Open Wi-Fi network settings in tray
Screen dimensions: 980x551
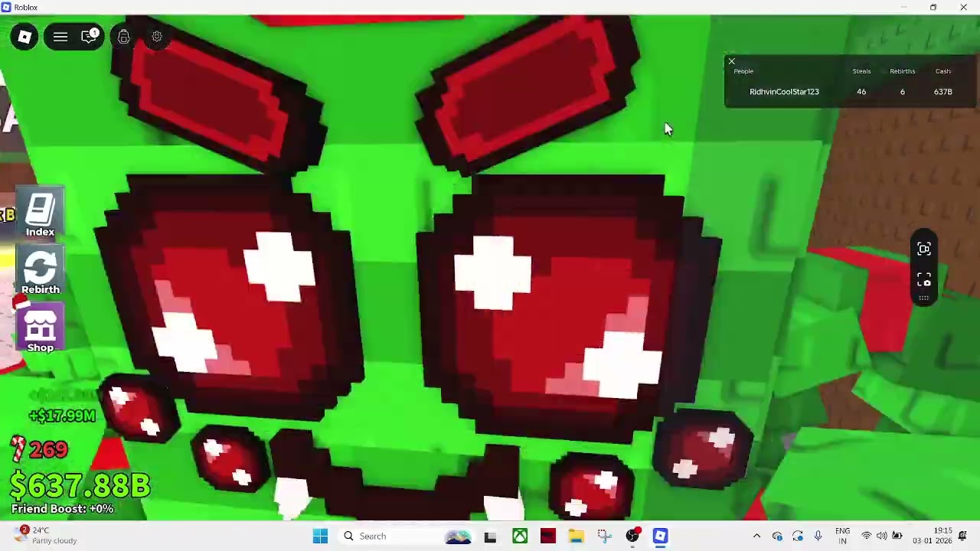[x=866, y=536]
